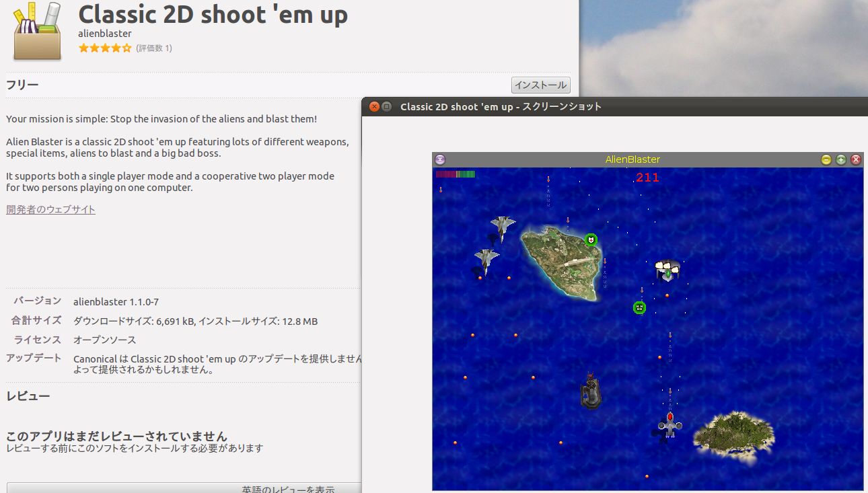This screenshot has width=868, height=493.
Task: Click the star rating under alienblaster
Action: click(105, 48)
